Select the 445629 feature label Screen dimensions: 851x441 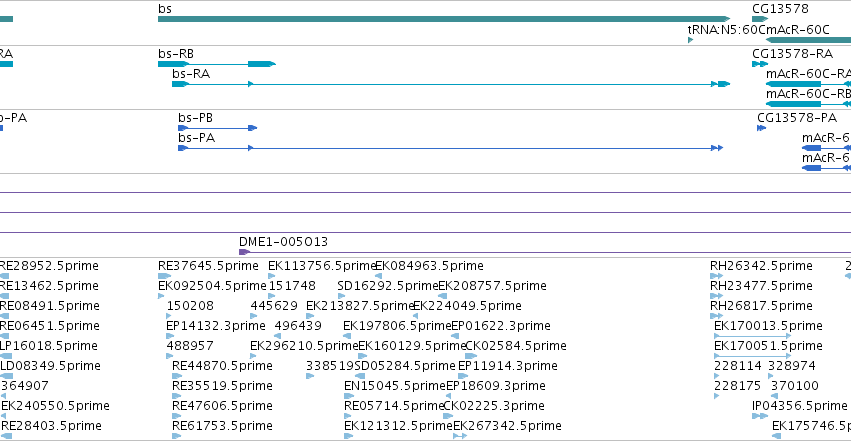pyautogui.click(x=274, y=306)
